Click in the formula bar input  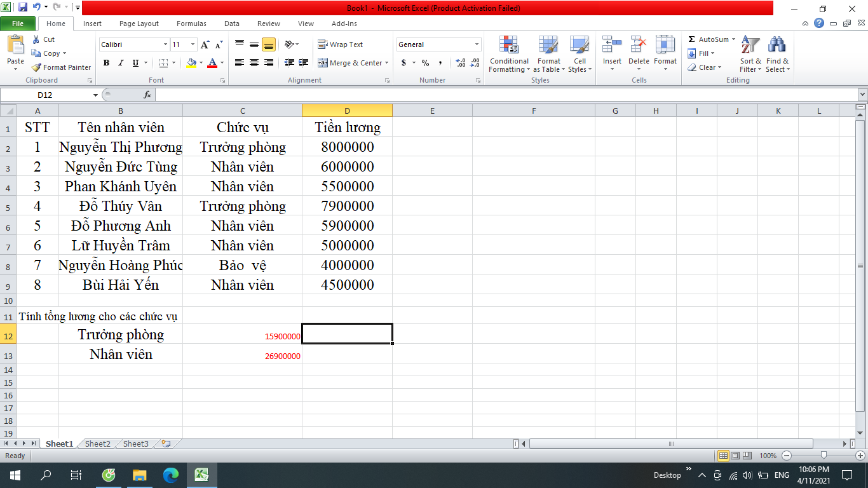(x=506, y=95)
